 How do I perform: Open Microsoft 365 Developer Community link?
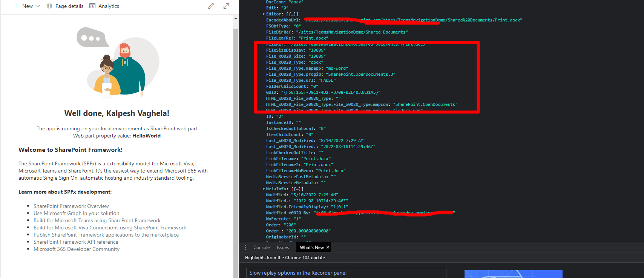(77, 249)
